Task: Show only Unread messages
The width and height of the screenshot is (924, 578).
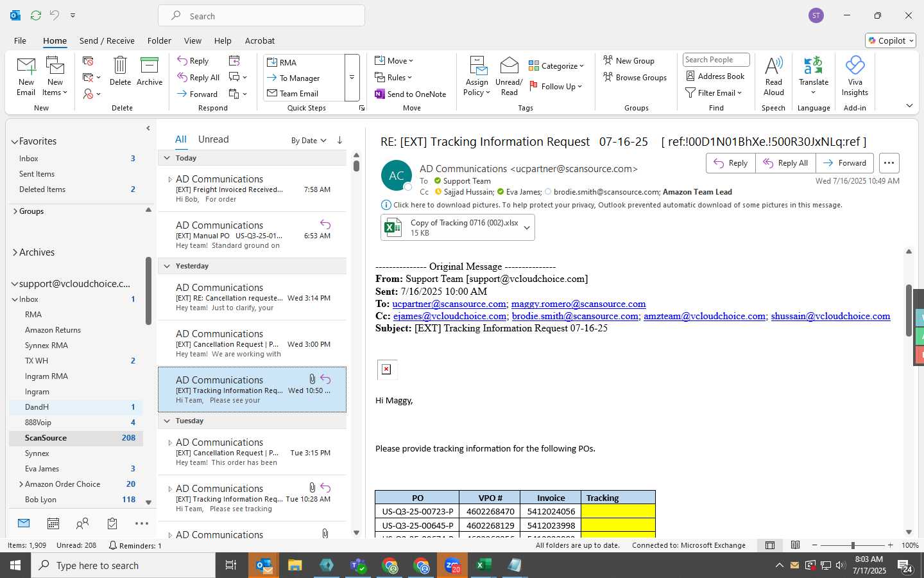Action: [214, 139]
